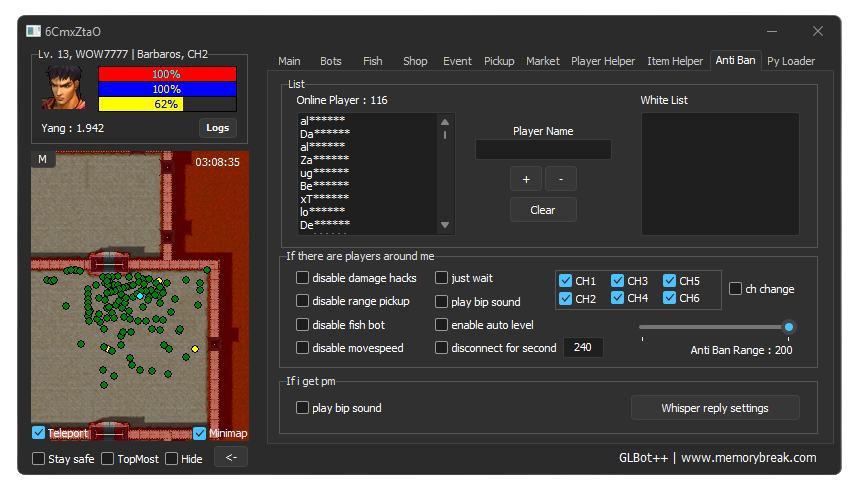Screen dimensions: 854x487
Task: Click the 6CmxZtaO window title icon
Action: pyautogui.click(x=33, y=31)
